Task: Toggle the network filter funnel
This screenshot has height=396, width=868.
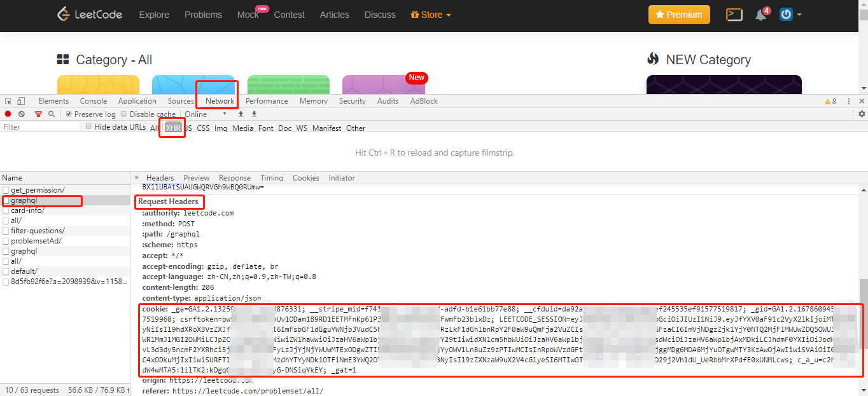Action: coord(38,114)
